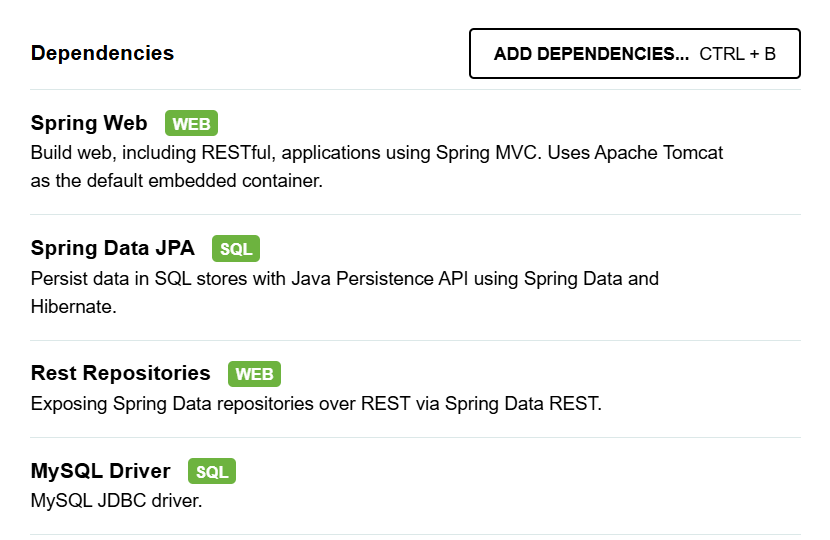Select the Rest Repositories dependency title
Screen dimensions: 830x540
tap(121, 373)
